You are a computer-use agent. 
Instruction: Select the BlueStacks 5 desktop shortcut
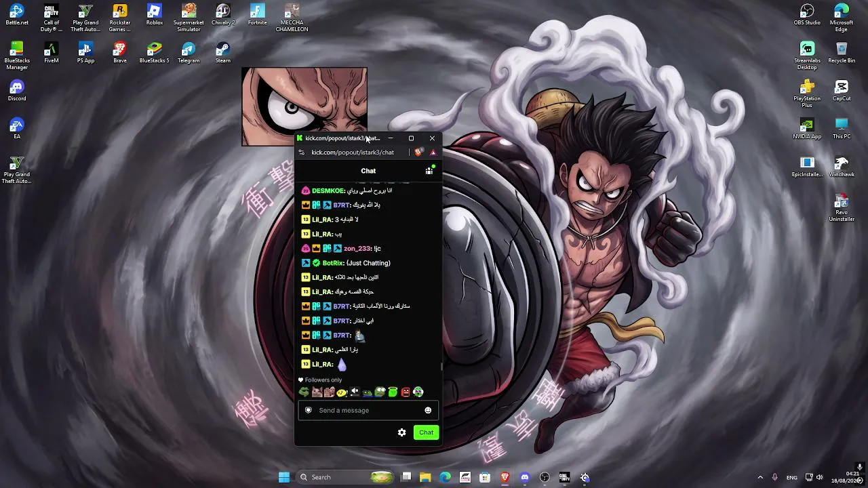pyautogui.click(x=155, y=53)
